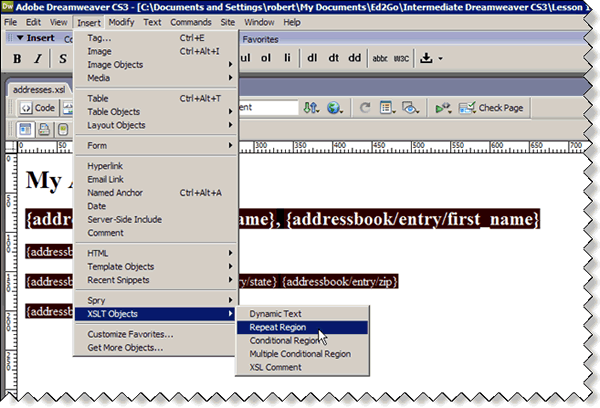Switch to the Favorites insert tab

(260, 39)
